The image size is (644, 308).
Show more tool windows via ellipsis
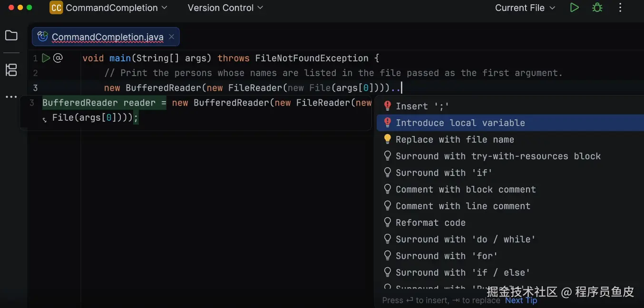[x=11, y=97]
